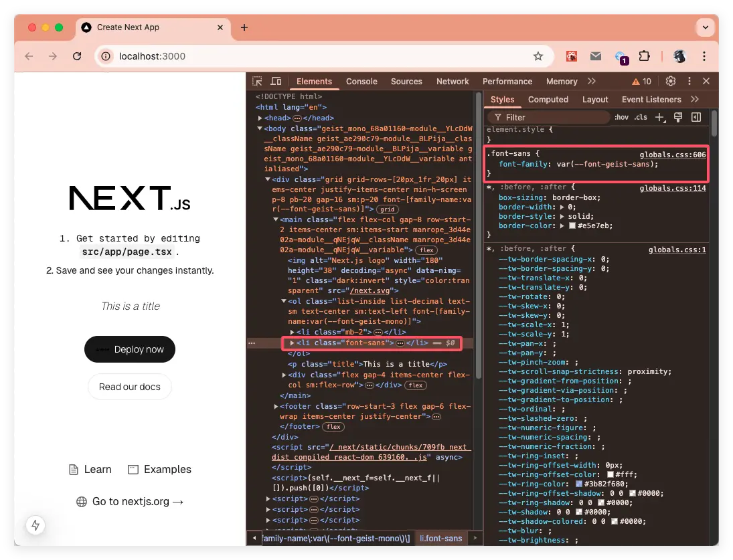Close the DevTools panel

706,81
